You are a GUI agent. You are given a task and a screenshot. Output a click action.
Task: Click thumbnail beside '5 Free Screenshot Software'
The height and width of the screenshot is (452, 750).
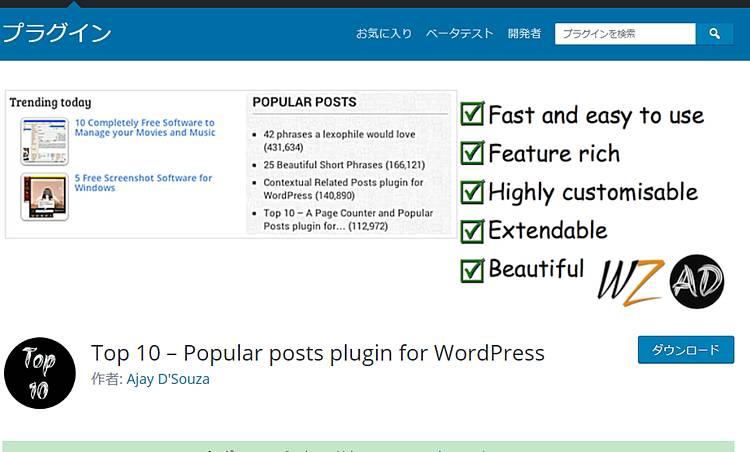(x=44, y=197)
